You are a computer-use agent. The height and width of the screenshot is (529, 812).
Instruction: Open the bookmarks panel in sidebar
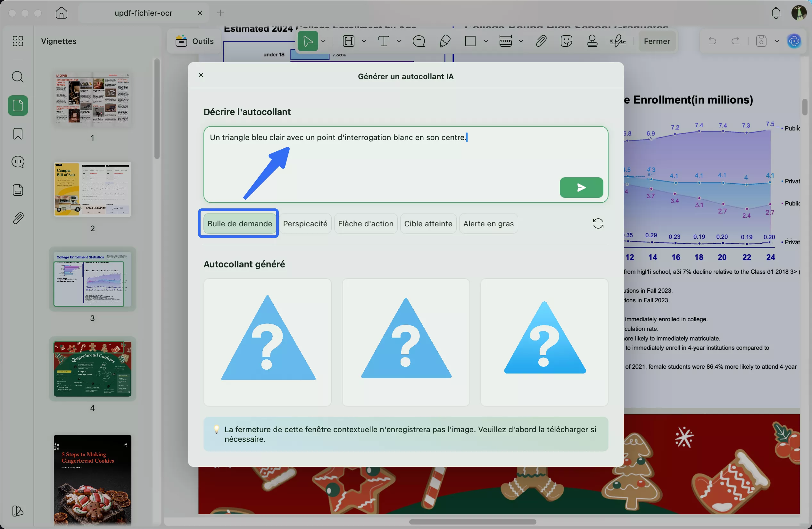(18, 134)
